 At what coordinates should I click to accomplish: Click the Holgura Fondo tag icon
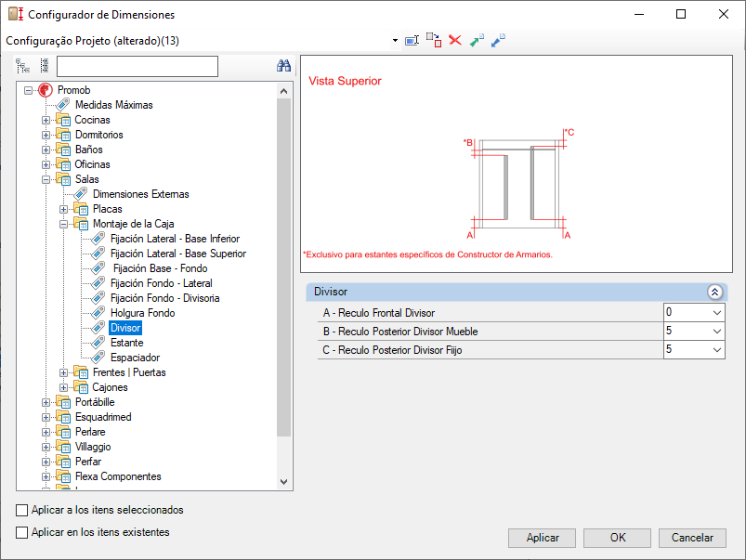click(x=98, y=313)
